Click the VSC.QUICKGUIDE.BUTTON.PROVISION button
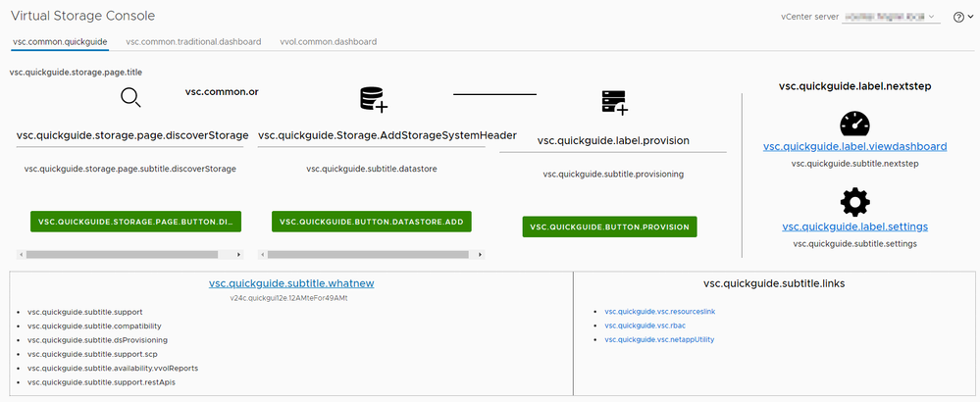The width and height of the screenshot is (980, 402). [609, 227]
